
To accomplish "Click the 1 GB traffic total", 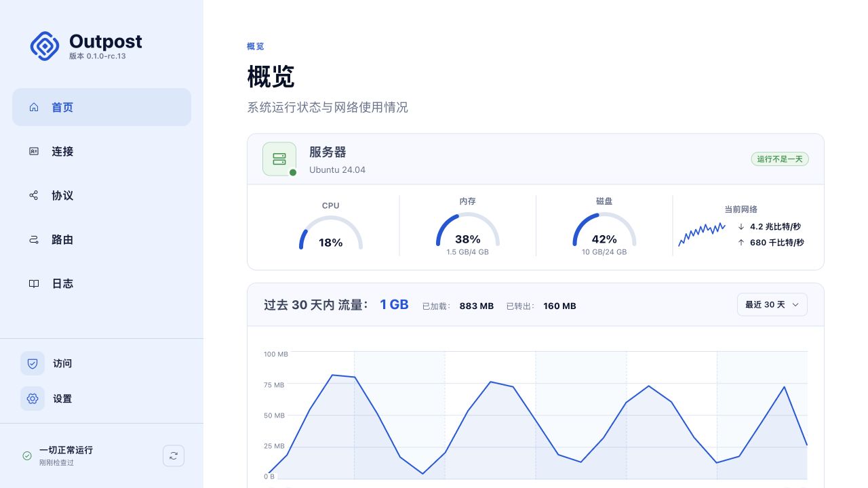I will pyautogui.click(x=394, y=305).
